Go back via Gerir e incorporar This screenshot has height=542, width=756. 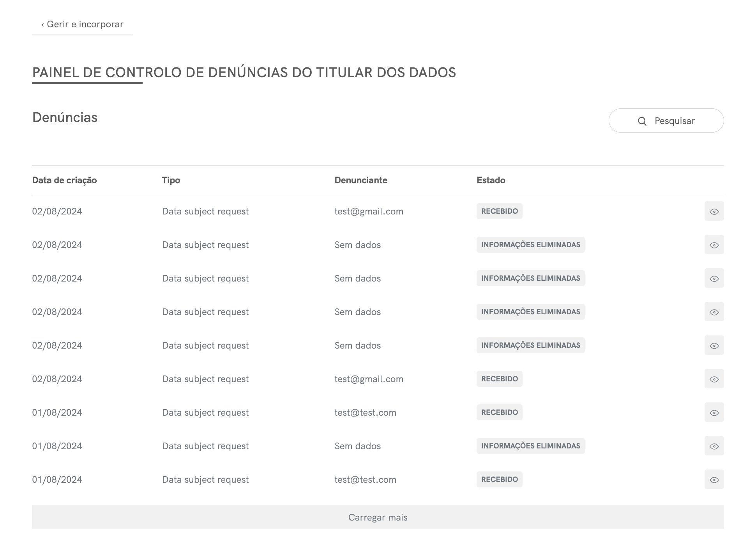82,24
